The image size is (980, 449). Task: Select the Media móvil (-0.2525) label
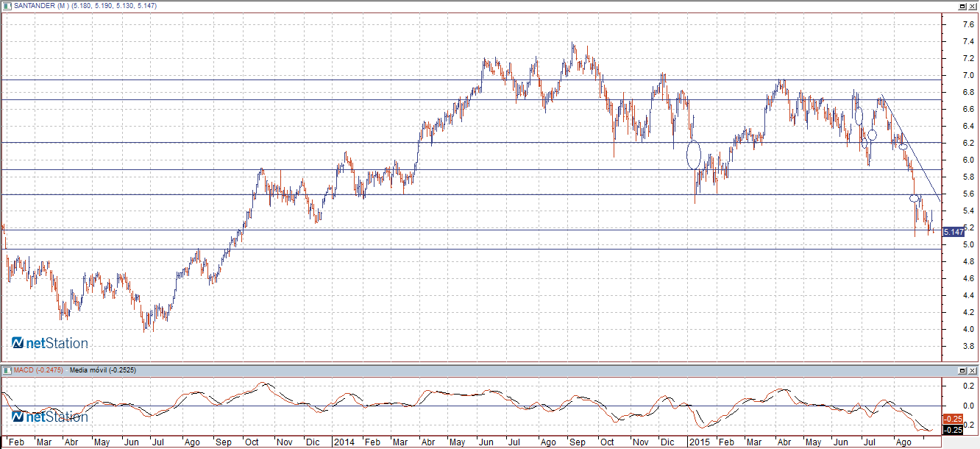(102, 370)
